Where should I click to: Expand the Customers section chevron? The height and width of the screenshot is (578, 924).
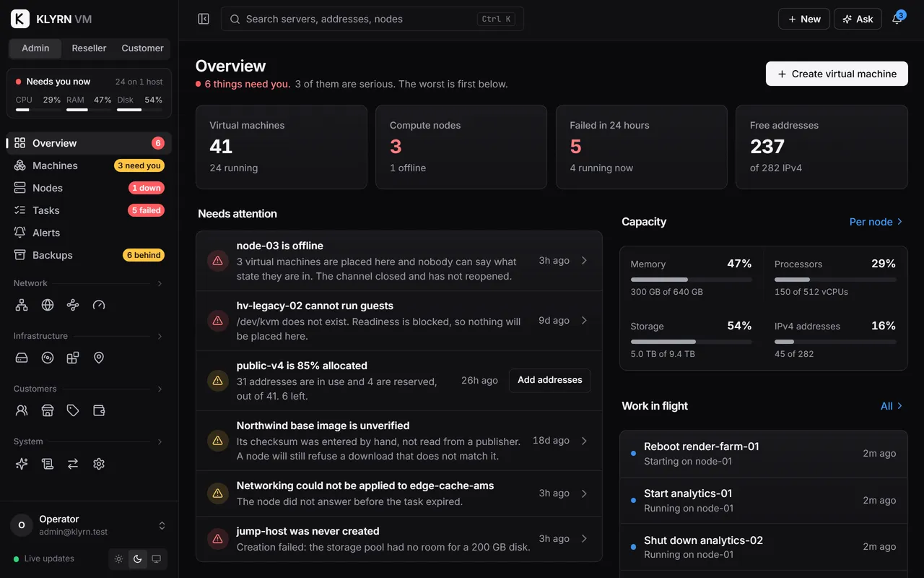pos(160,389)
